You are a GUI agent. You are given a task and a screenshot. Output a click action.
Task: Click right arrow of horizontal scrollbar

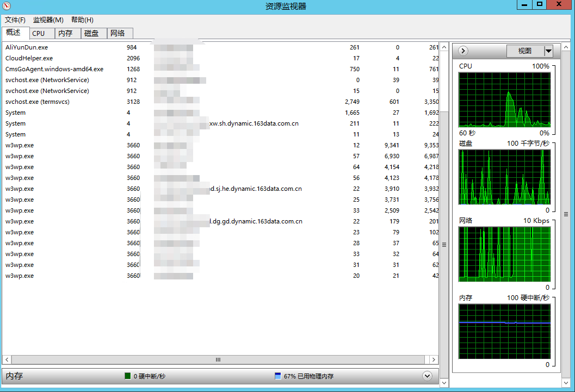434,360
